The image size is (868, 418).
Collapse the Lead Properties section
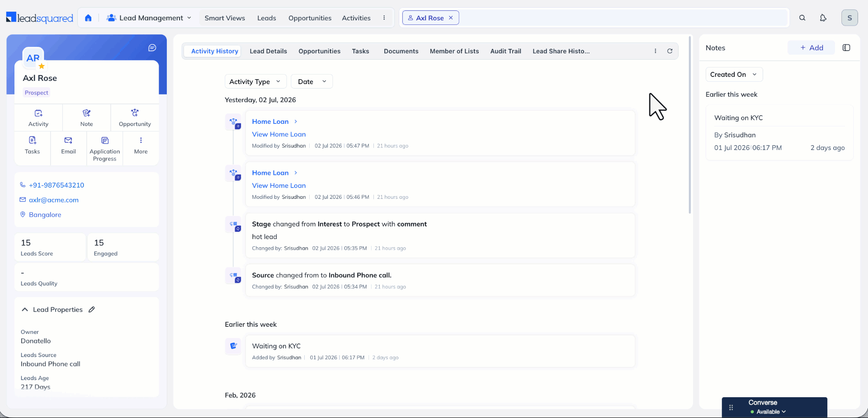25,310
